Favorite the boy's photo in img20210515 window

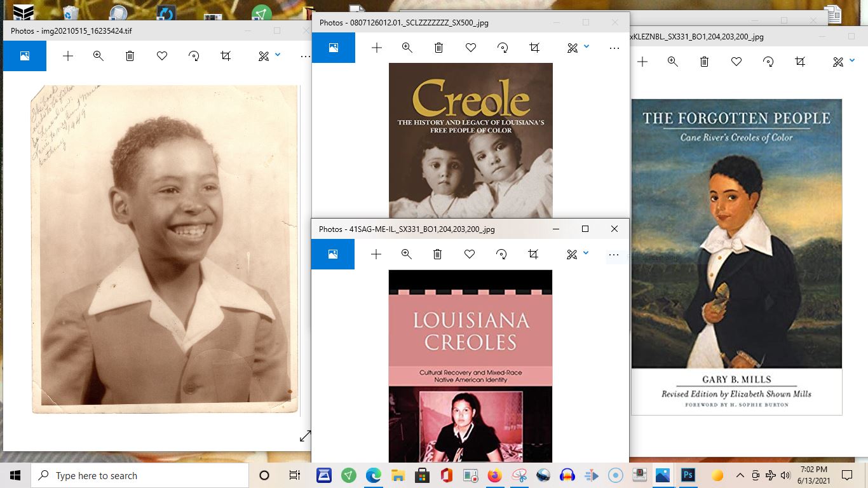point(162,56)
